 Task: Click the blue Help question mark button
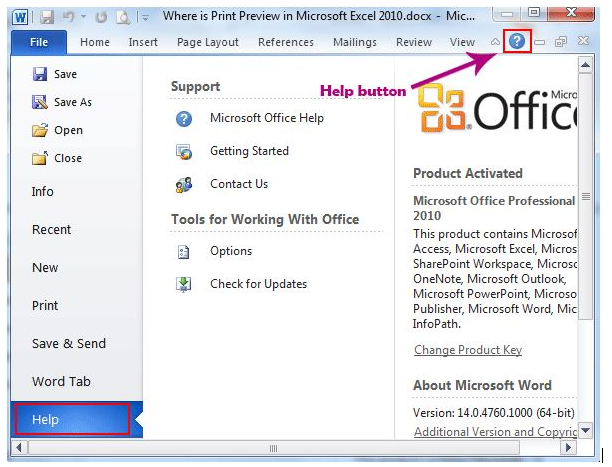pyautogui.click(x=517, y=41)
